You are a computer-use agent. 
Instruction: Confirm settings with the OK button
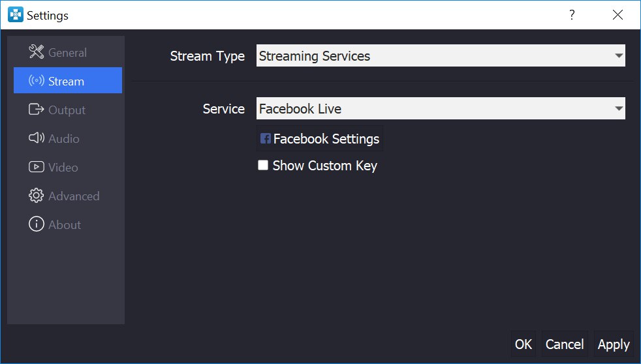524,344
